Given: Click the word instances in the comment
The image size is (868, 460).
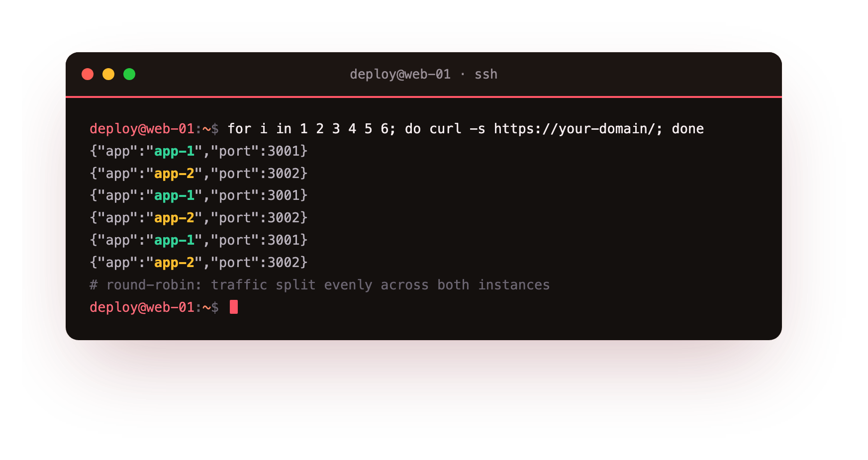Looking at the screenshot, I should tap(514, 285).
